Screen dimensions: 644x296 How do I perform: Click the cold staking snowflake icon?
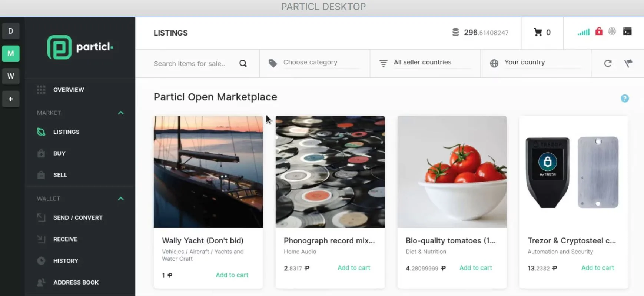coord(612,31)
